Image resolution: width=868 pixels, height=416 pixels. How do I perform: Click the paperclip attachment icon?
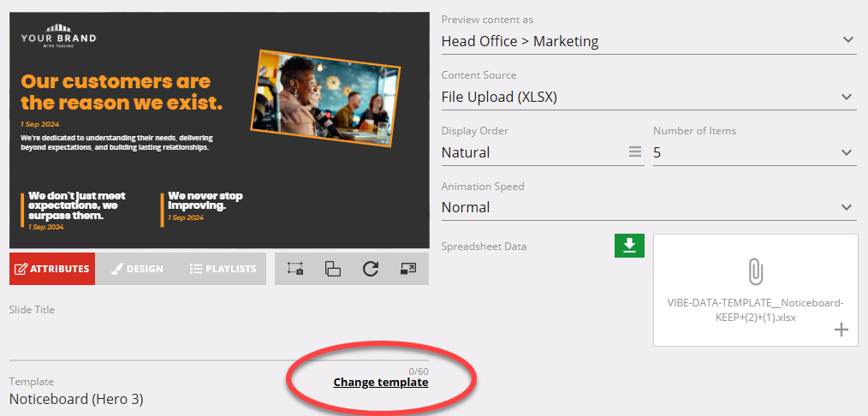click(x=755, y=272)
